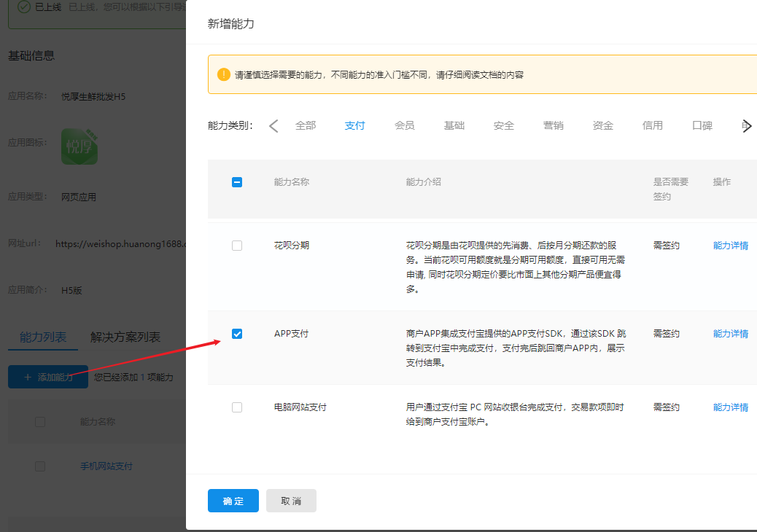Check the 花呗分期 checkbox
This screenshot has height=532, width=757.
point(237,246)
